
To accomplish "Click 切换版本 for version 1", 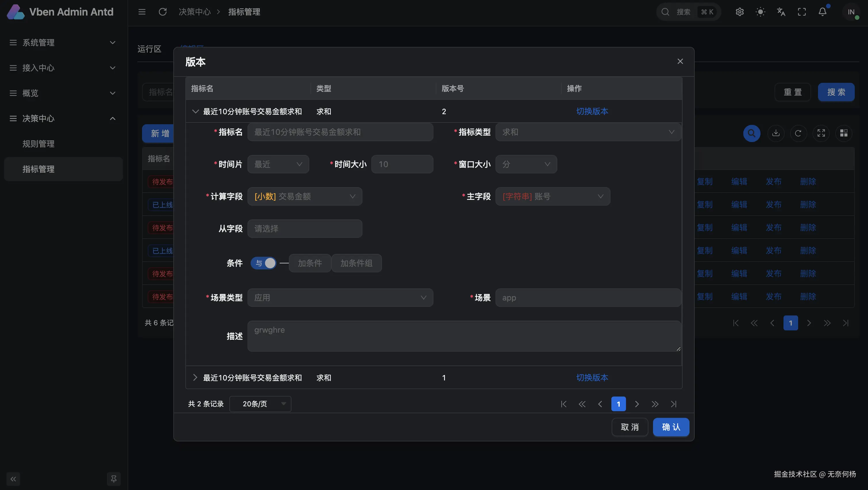I will [592, 377].
